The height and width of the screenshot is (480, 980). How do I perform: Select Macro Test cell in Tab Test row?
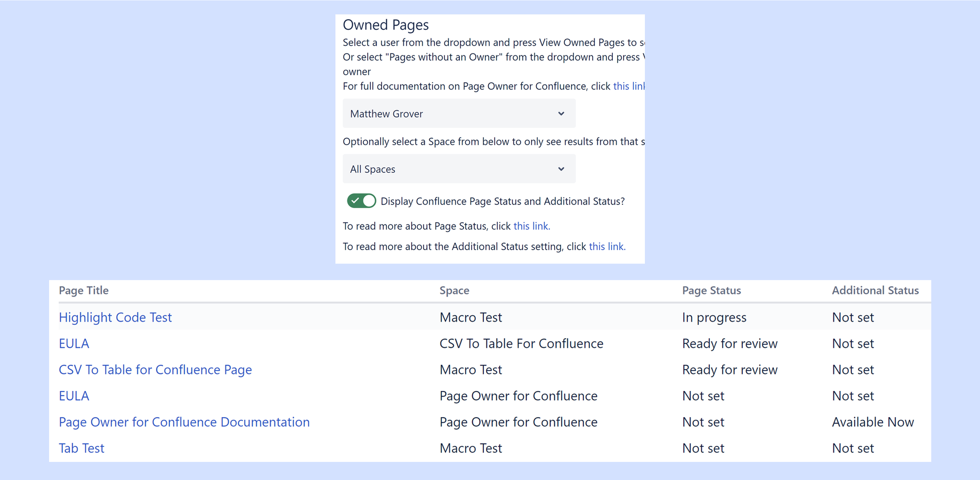471,447
